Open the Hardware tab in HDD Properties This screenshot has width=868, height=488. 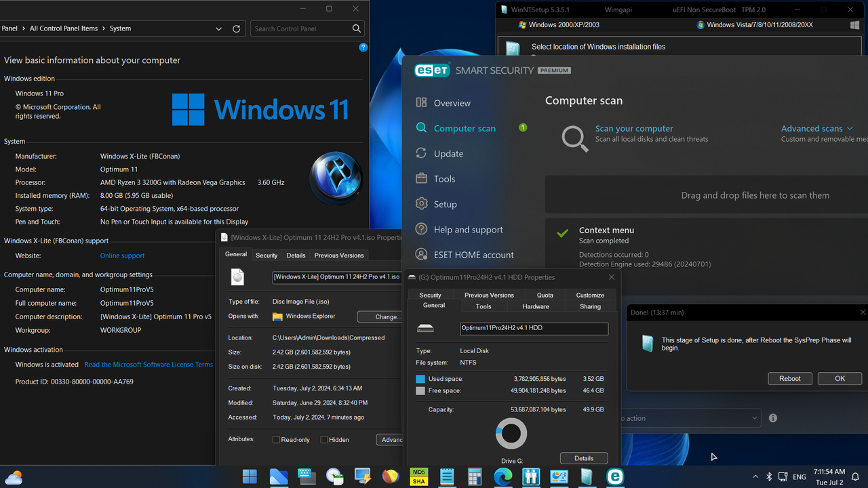pyautogui.click(x=535, y=306)
